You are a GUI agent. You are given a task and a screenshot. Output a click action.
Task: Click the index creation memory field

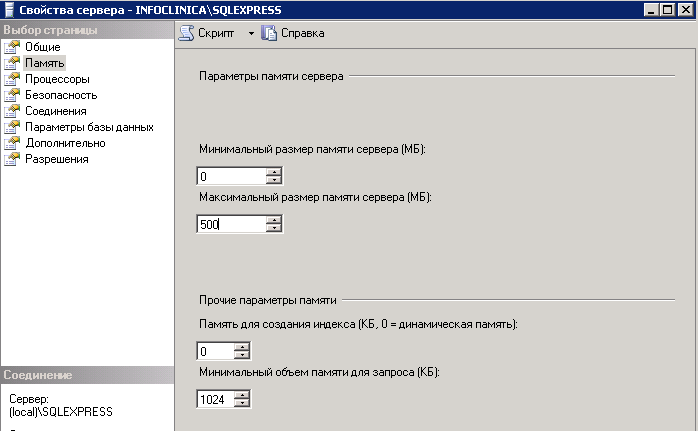(215, 351)
